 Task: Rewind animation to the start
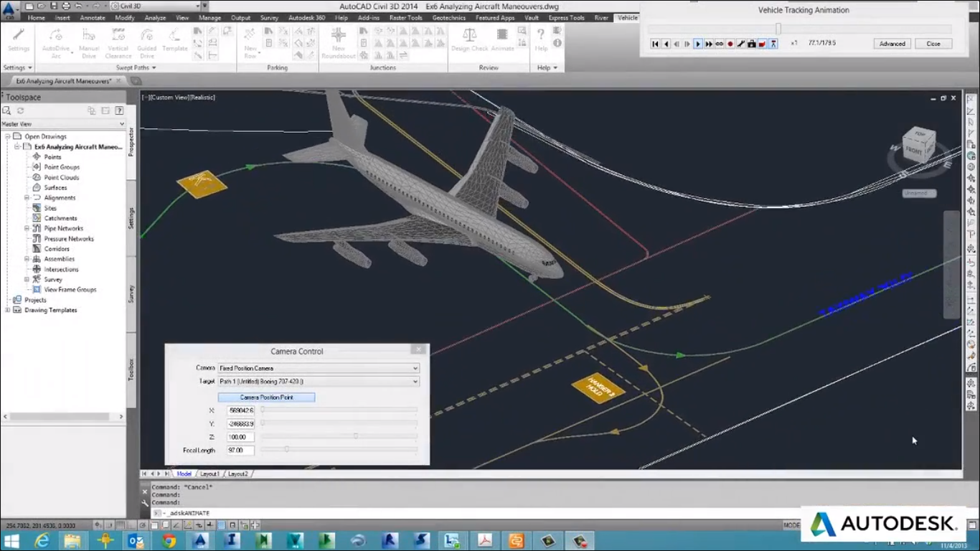click(655, 44)
